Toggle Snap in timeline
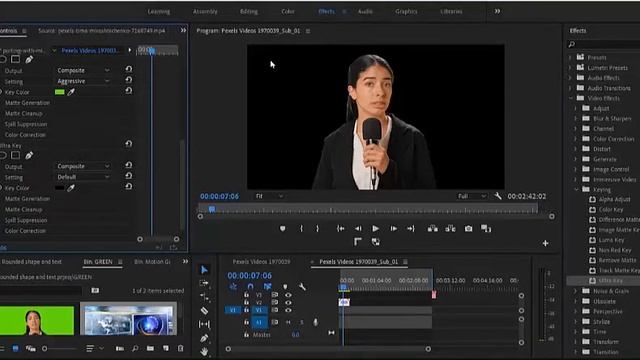 (250, 287)
